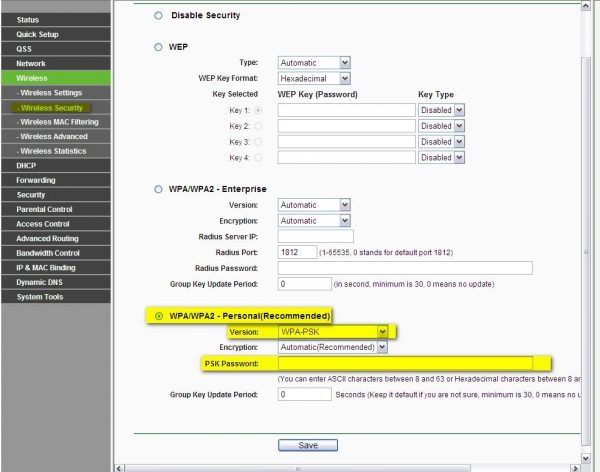Go to the Wireless MAC Filtering submenu

(x=56, y=122)
